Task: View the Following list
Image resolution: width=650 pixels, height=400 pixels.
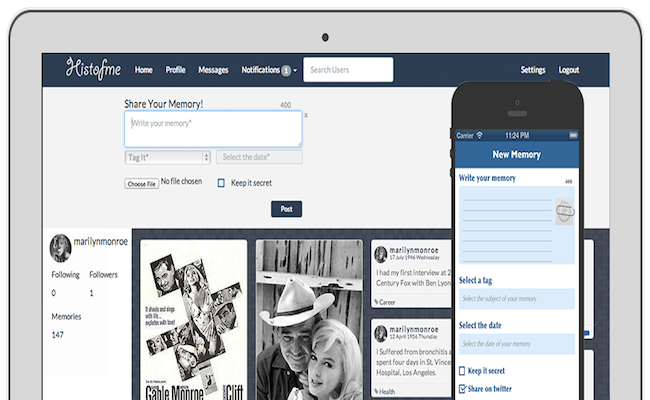Action: (65, 274)
